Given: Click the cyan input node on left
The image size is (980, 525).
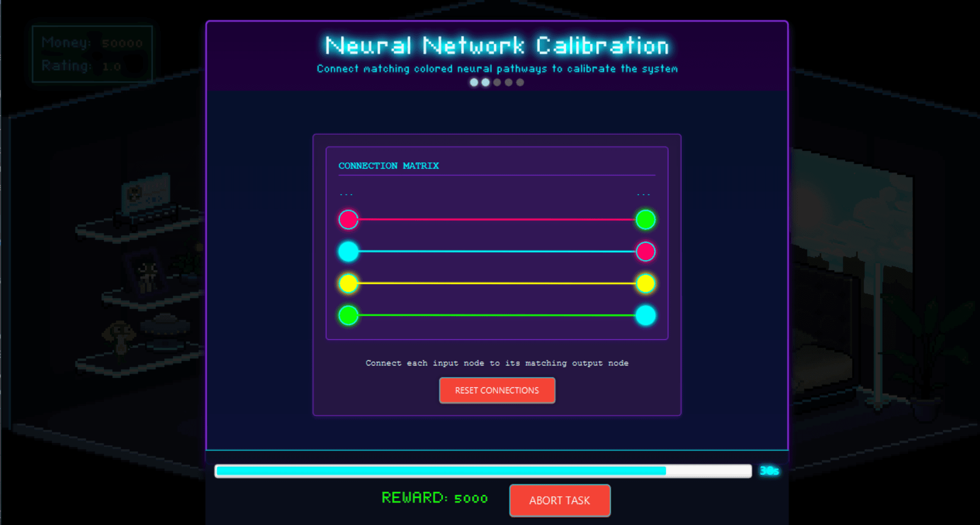Looking at the screenshot, I should coord(348,251).
